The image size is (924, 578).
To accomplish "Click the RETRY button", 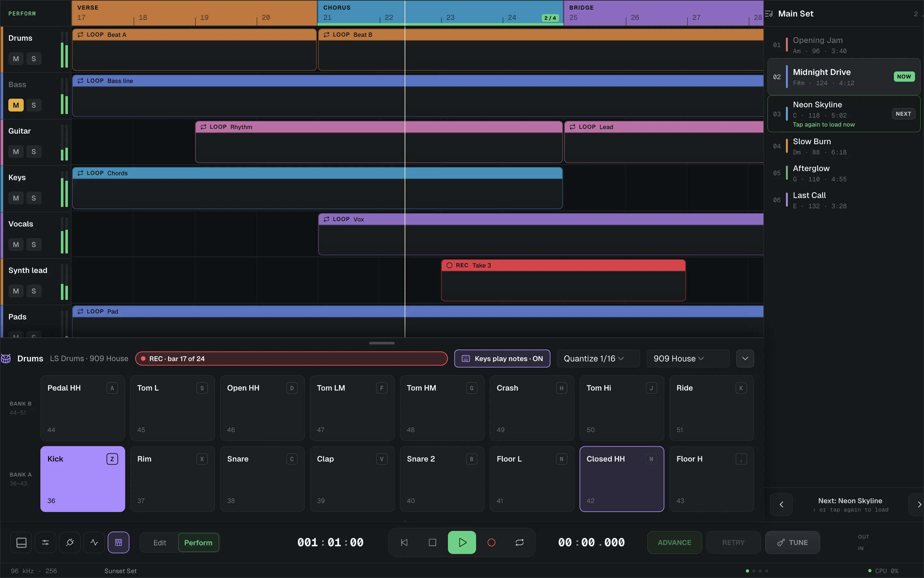I will 733,542.
